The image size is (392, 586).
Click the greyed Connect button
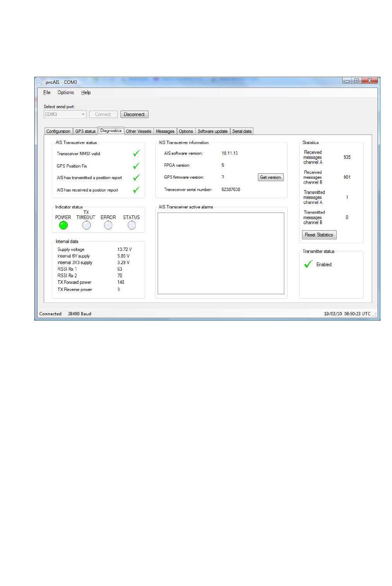click(x=103, y=114)
